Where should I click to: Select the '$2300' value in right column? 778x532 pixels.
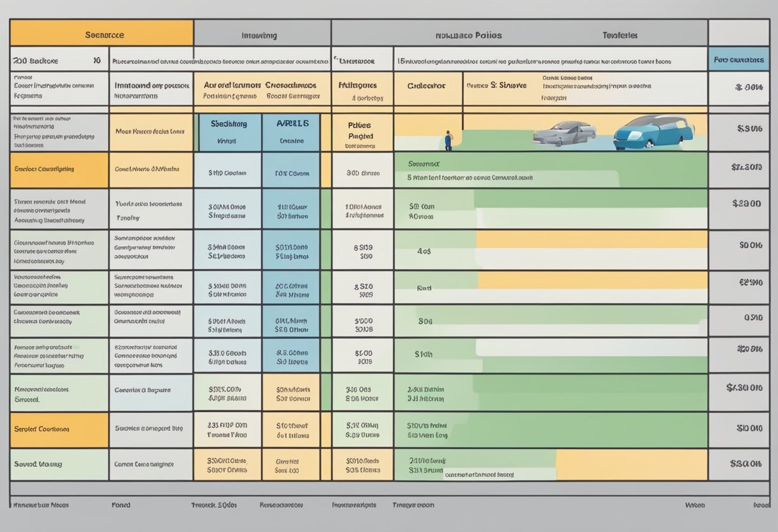point(746,204)
